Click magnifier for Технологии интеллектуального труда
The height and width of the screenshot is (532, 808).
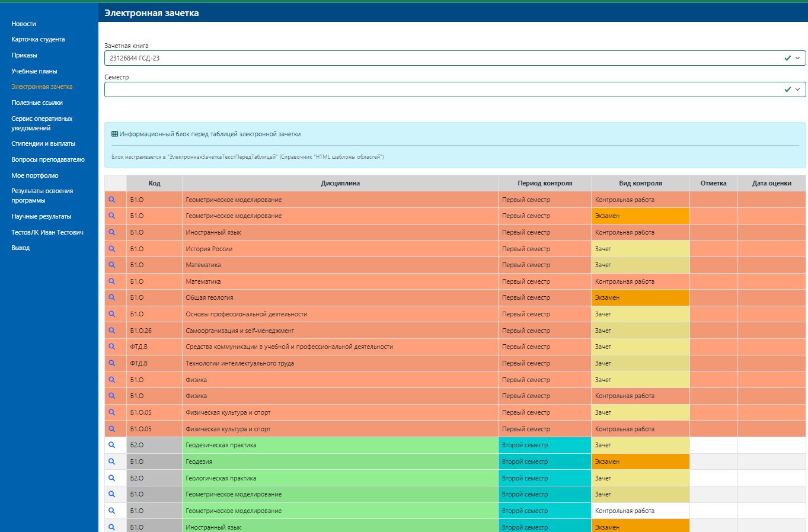tap(111, 363)
